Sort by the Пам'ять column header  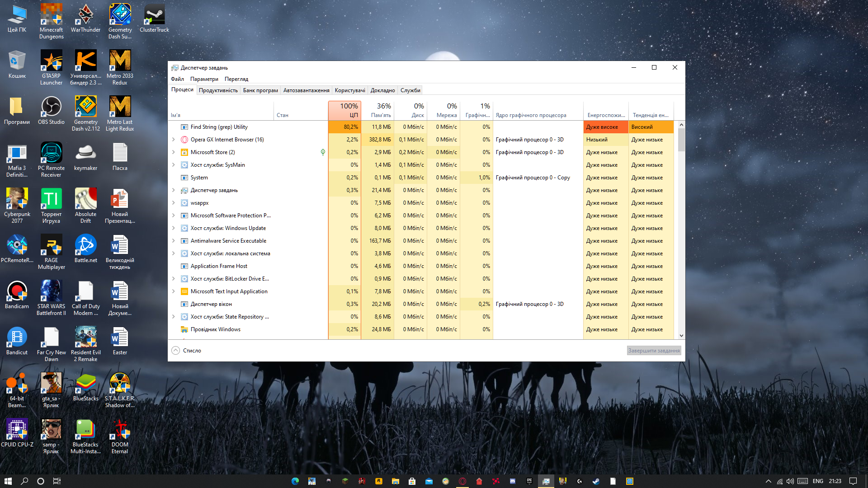(x=378, y=111)
